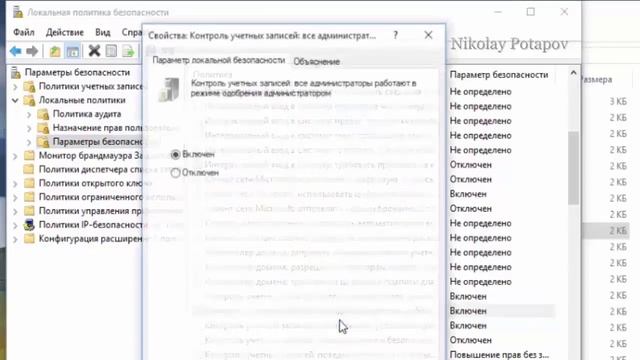Open the Файл menu
This screenshot has width=640, height=360.
tap(24, 32)
